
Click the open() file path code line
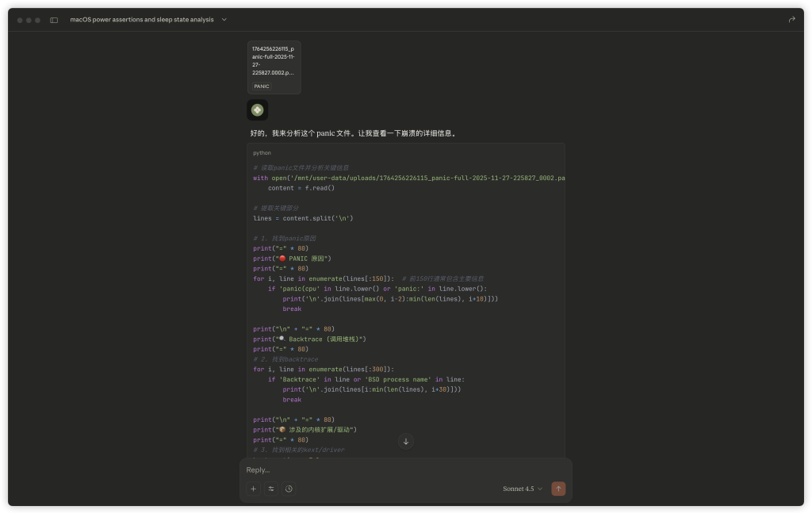(x=408, y=178)
